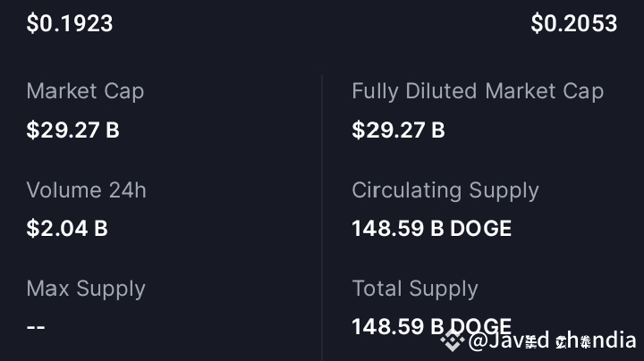Click the Binance logo watermark
Viewport: 644px width, 361px height.
pyautogui.click(x=453, y=340)
